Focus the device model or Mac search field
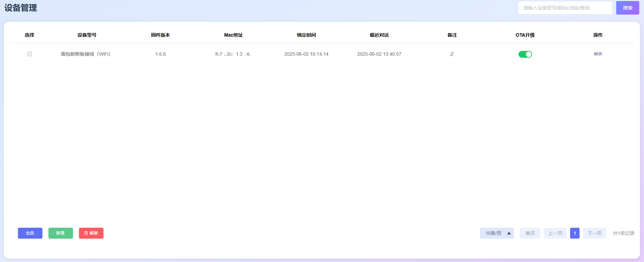The image size is (644, 262). [565, 8]
